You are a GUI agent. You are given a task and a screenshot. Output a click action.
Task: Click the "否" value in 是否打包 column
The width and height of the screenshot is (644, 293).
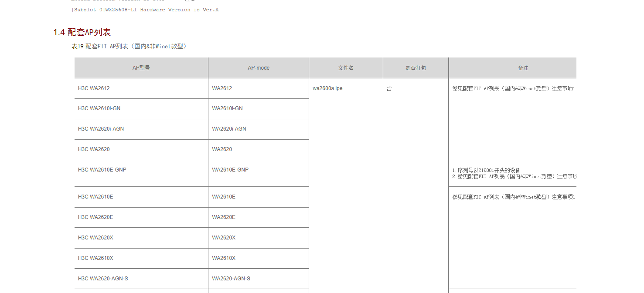click(389, 88)
